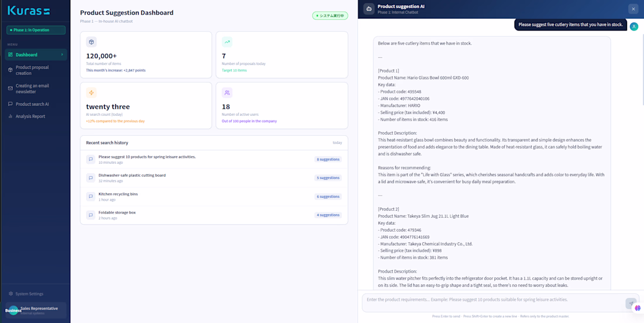Click 'Selling price (tax included): ¥4,400'
Viewport: 644px width, 323px height.
tap(412, 112)
